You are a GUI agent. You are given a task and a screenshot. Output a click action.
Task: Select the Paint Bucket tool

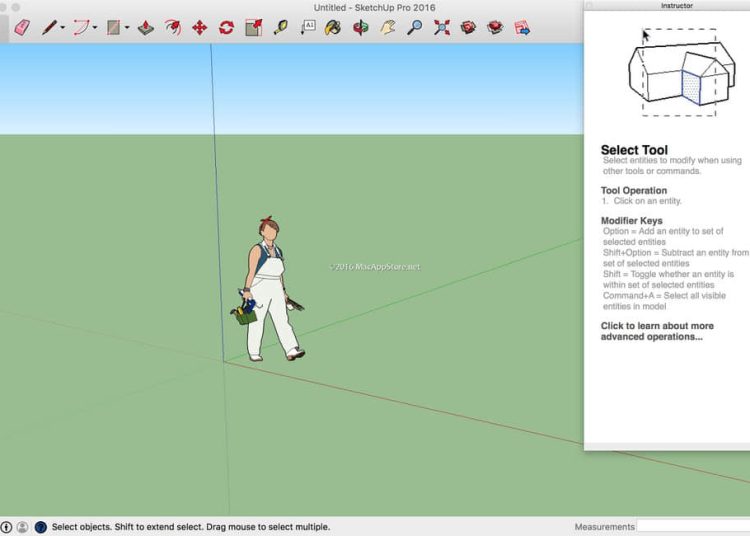(334, 28)
